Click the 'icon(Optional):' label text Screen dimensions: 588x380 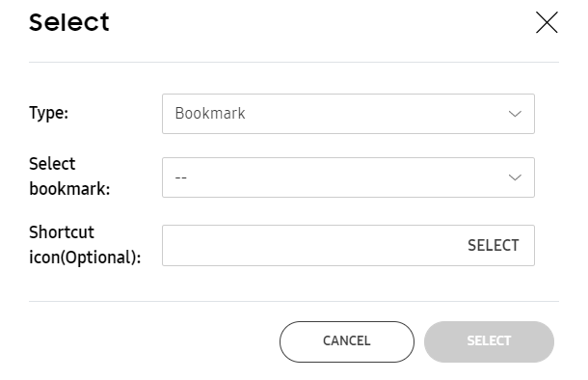[x=85, y=258]
